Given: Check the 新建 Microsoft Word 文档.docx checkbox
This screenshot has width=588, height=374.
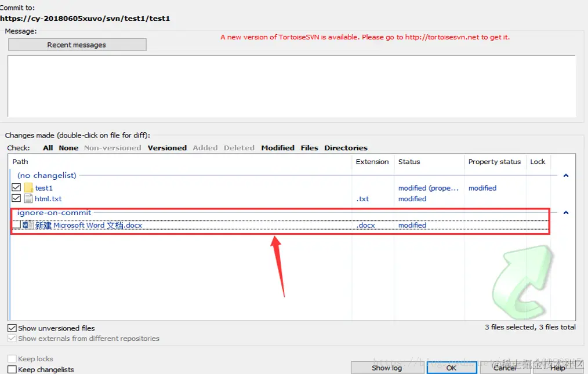Looking at the screenshot, I should [16, 225].
